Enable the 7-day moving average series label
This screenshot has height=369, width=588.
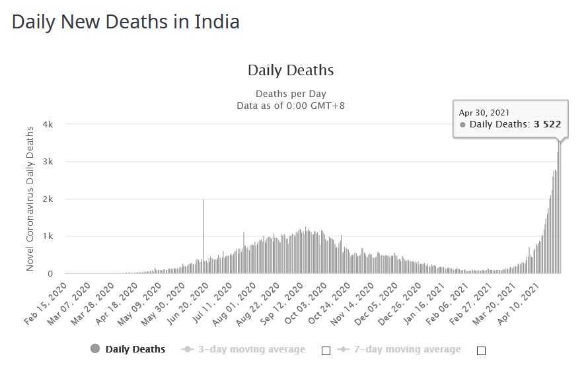pyautogui.click(x=406, y=349)
